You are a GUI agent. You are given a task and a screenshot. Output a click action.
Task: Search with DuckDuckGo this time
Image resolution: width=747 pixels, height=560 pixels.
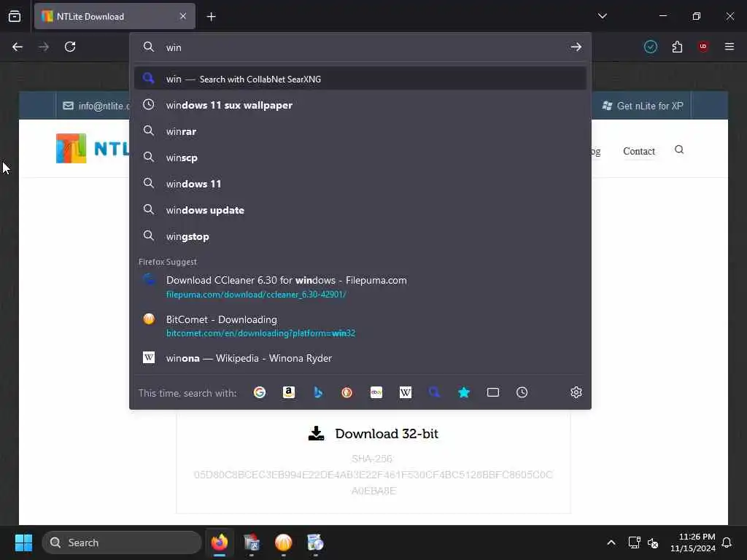347,392
